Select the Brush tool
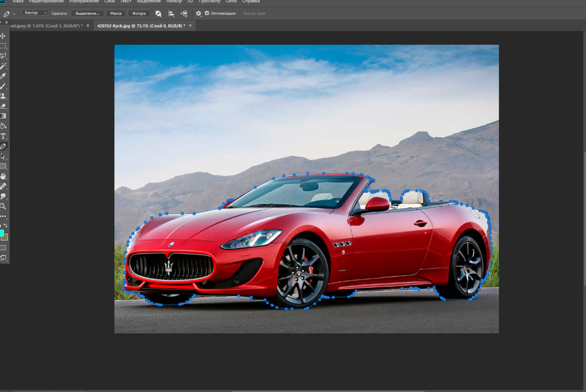 tap(3, 86)
